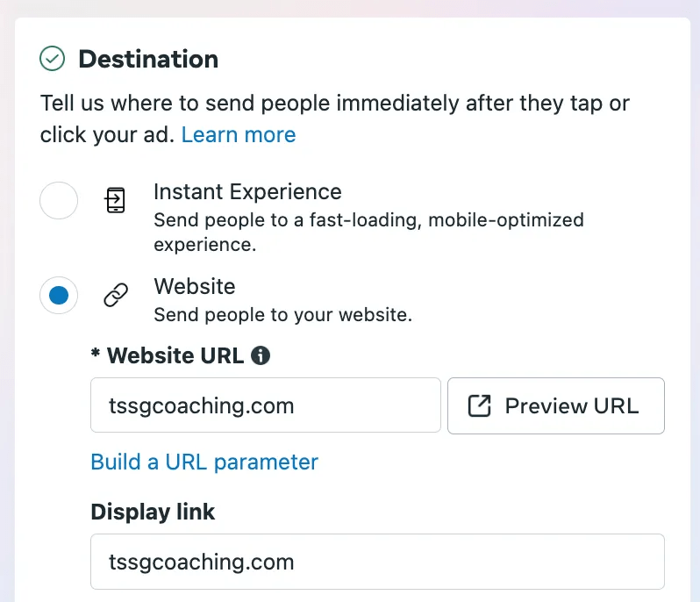Click the Destination section heading
This screenshot has width=700, height=602.
pos(148,60)
